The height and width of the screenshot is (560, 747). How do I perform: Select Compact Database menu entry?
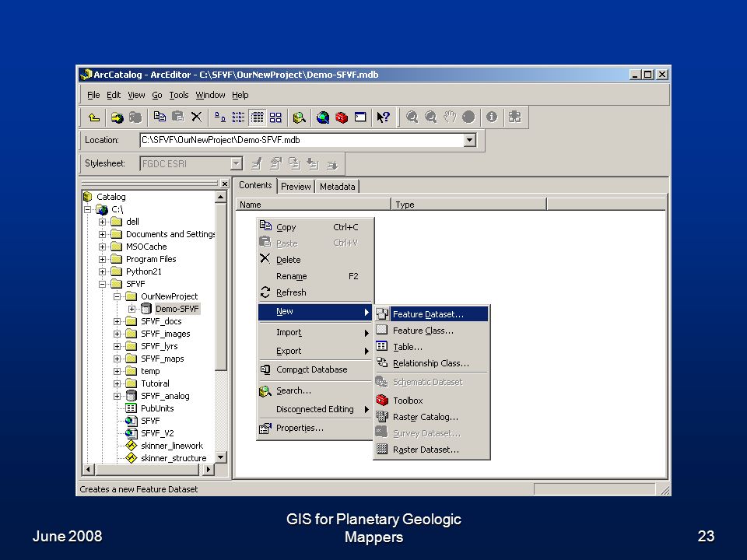(315, 369)
